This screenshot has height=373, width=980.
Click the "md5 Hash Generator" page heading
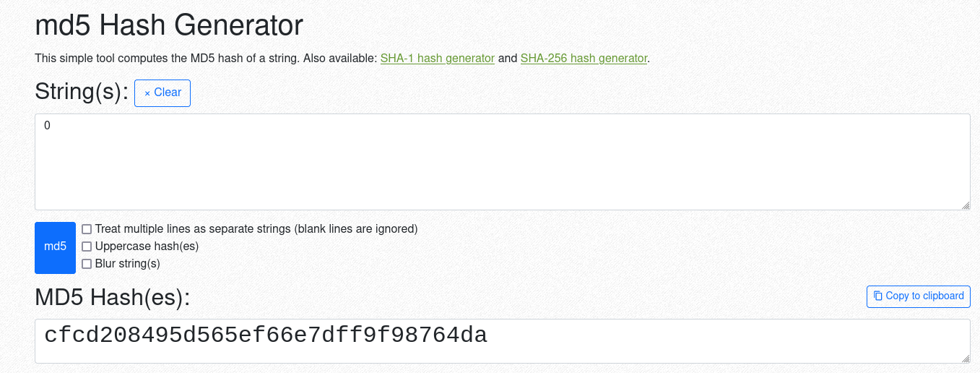tap(169, 26)
